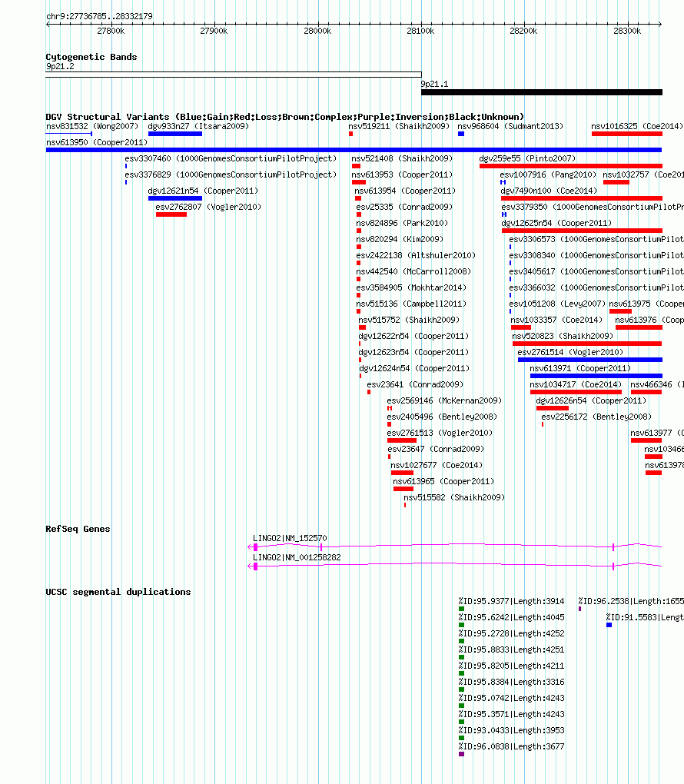Click the Cytogenetic Bands track title
The width and height of the screenshot is (684, 784).
(91, 57)
